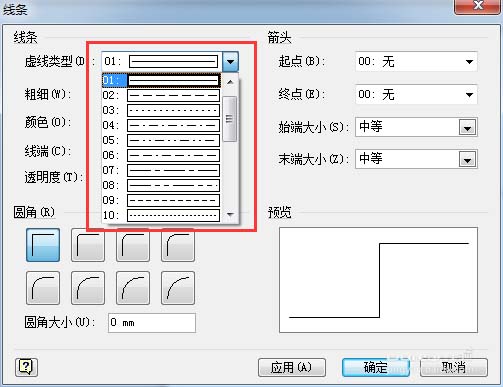Pick the largest rounding style in bottom row
Viewport: 503px width, 387px height.
(x=178, y=288)
